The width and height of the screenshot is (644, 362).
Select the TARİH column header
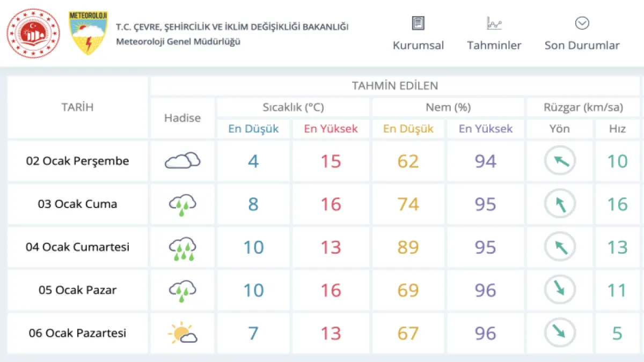click(x=77, y=107)
